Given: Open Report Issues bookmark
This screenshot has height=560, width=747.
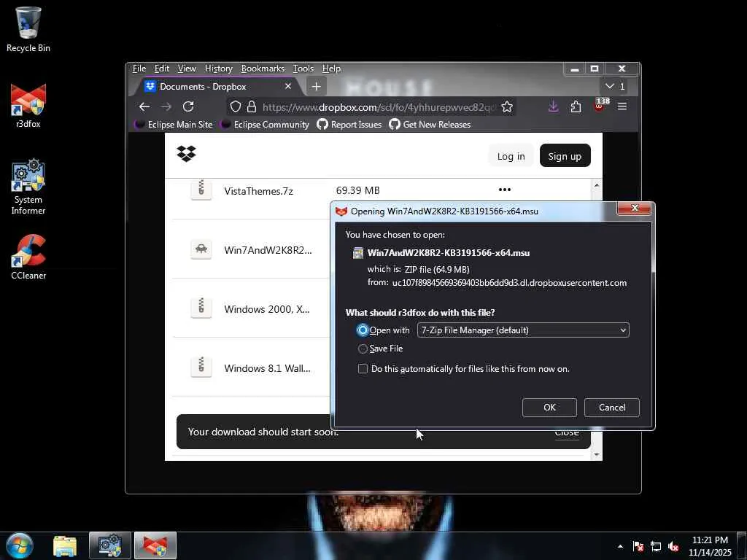Looking at the screenshot, I should click(349, 124).
